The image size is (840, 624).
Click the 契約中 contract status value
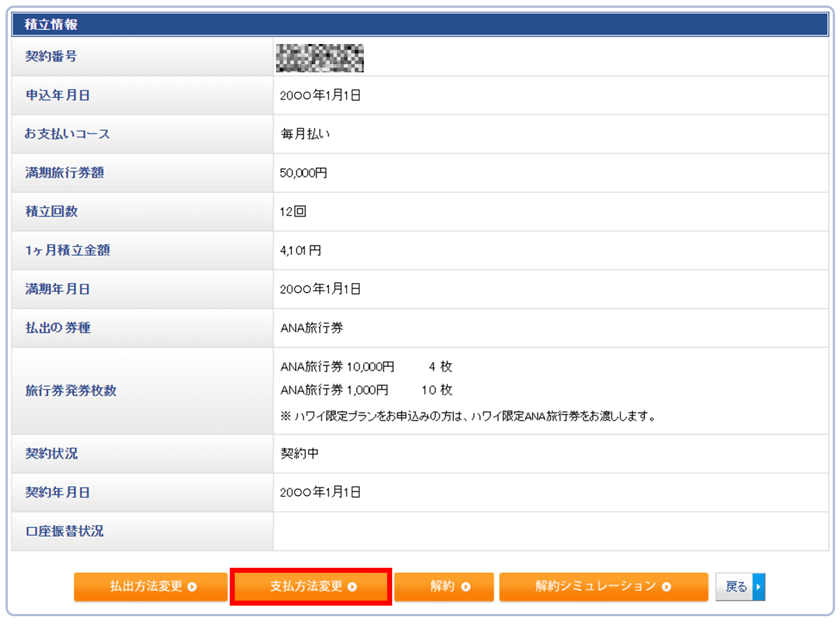(299, 454)
